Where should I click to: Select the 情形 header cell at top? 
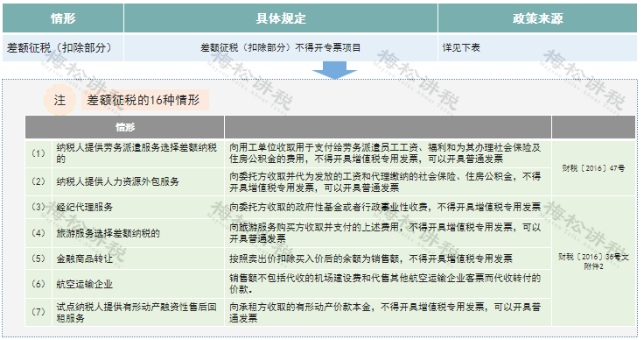point(63,18)
